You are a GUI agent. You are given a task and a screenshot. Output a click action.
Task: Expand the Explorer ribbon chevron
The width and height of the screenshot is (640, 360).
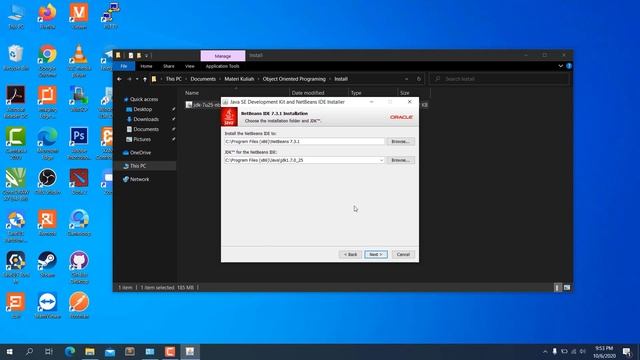560,66
